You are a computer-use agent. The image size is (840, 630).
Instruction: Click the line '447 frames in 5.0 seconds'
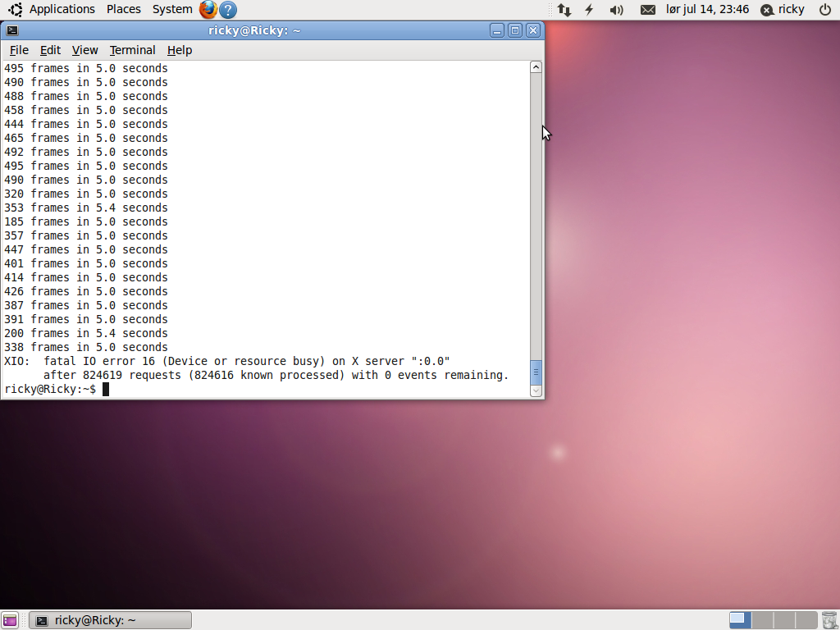[x=85, y=249]
